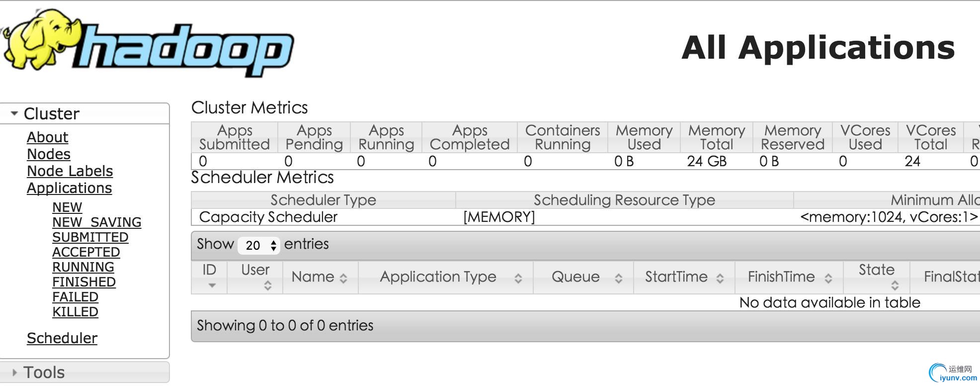Sort applications by State column
980x386 pixels.
(895, 285)
